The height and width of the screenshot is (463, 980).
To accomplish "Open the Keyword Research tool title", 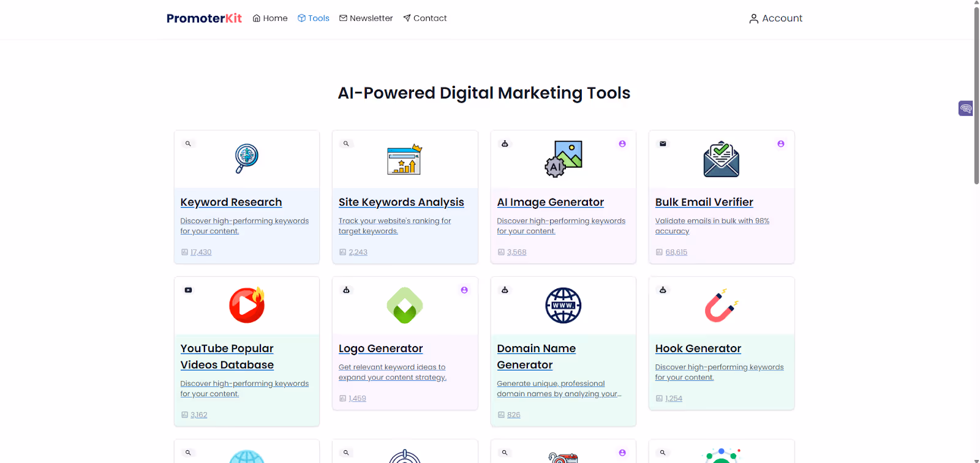I will pos(231,202).
